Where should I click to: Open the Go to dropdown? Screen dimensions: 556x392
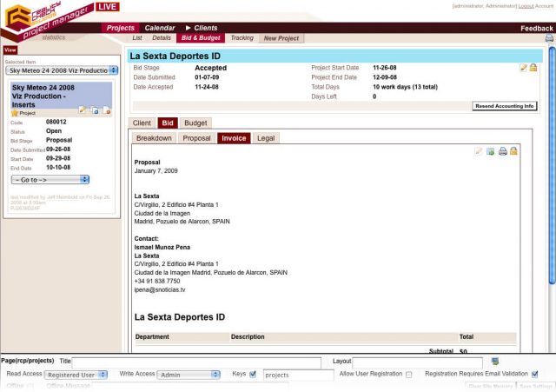[50, 180]
